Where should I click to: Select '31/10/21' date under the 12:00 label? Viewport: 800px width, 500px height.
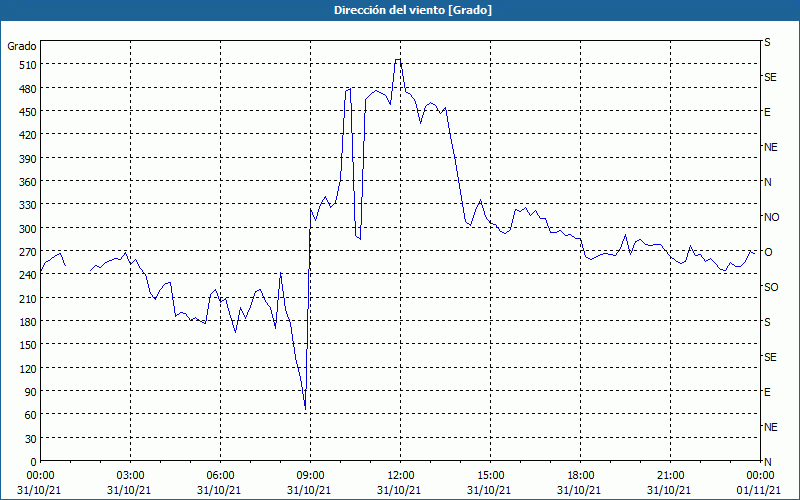[399, 490]
